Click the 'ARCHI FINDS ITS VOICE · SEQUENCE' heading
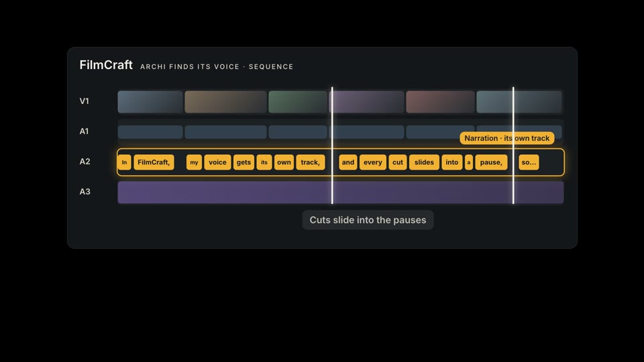 click(217, 66)
